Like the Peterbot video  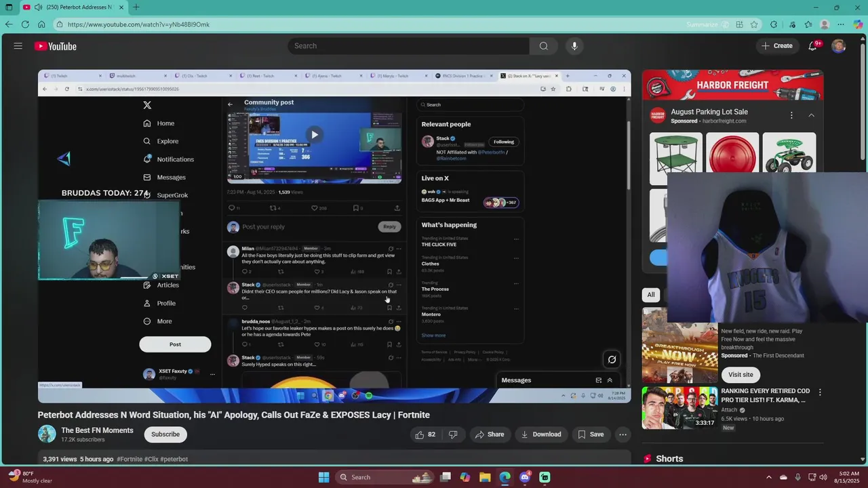[x=425, y=434]
